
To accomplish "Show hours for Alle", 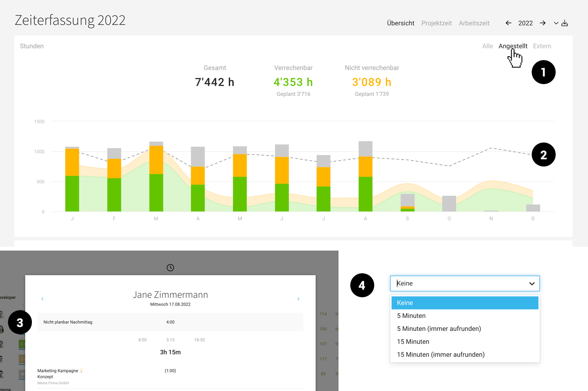I will (x=488, y=46).
